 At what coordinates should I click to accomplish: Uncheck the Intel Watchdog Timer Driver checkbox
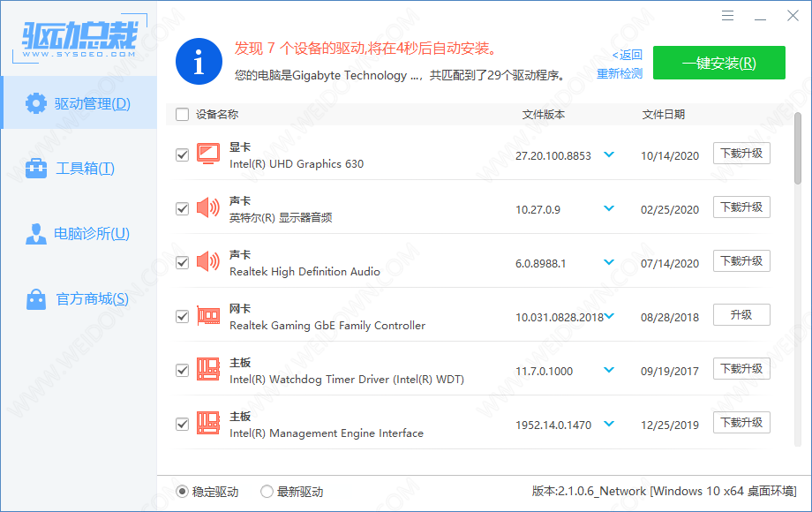tap(183, 370)
